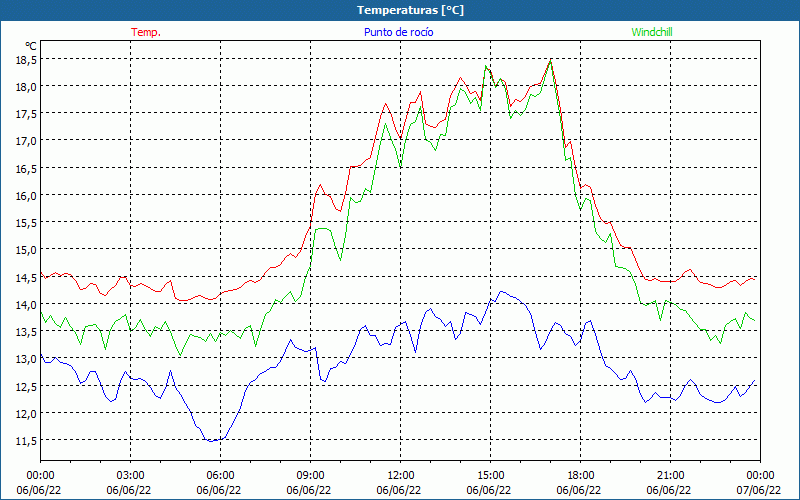Click the 17,5 y-axis value

click(27, 114)
